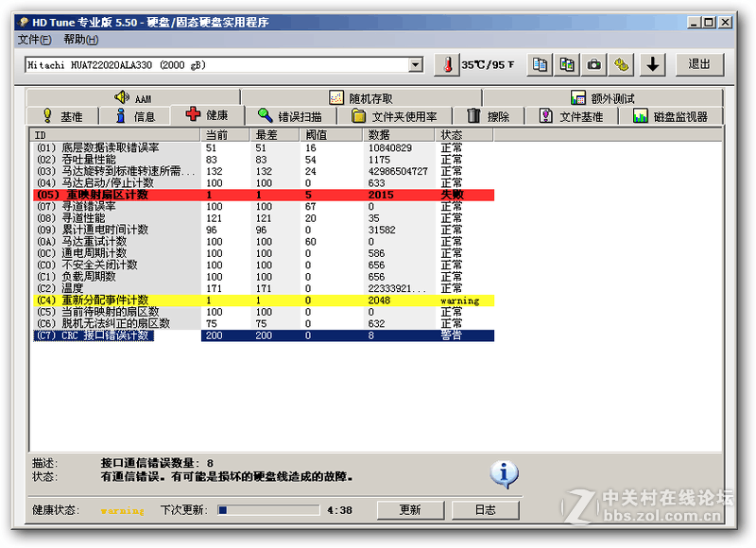Select the red (05) 重映射扇区计数 row
756x548 pixels.
[x=264, y=195]
